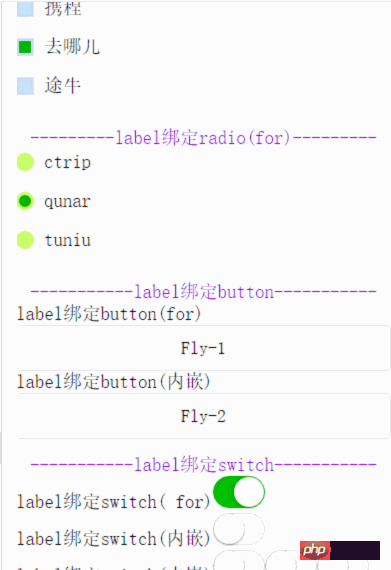The image size is (391, 570).
Task: Choose the tuniu radio button
Action: 25,240
